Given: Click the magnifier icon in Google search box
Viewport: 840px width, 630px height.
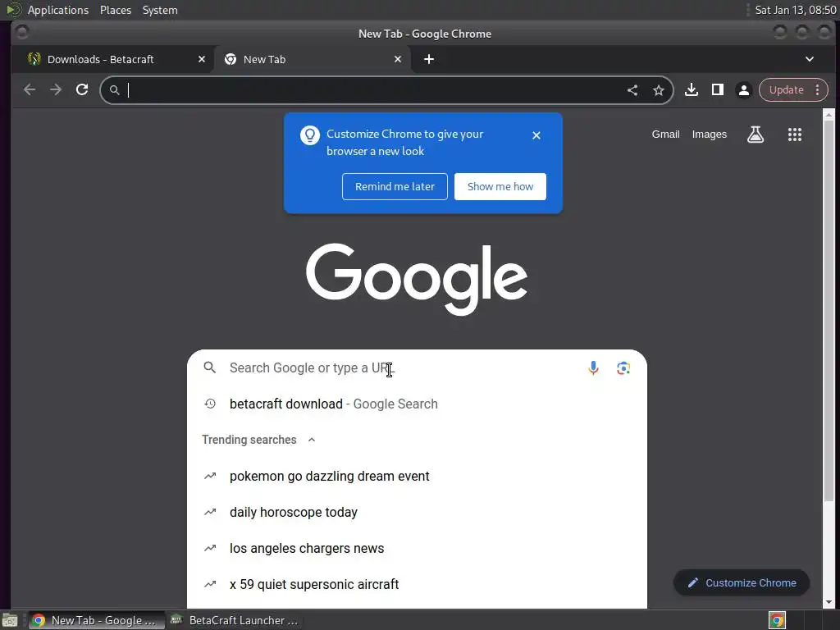Looking at the screenshot, I should coord(210,367).
